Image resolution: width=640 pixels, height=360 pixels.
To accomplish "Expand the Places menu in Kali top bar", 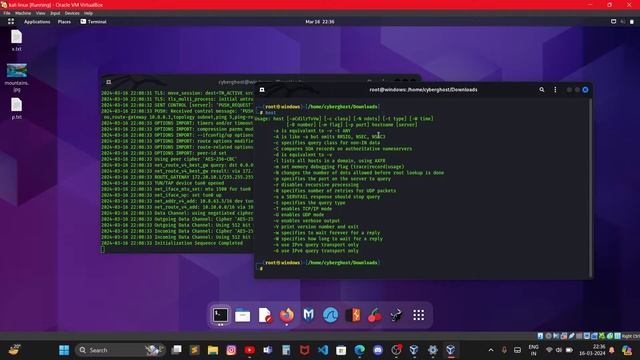I will pyautogui.click(x=64, y=22).
